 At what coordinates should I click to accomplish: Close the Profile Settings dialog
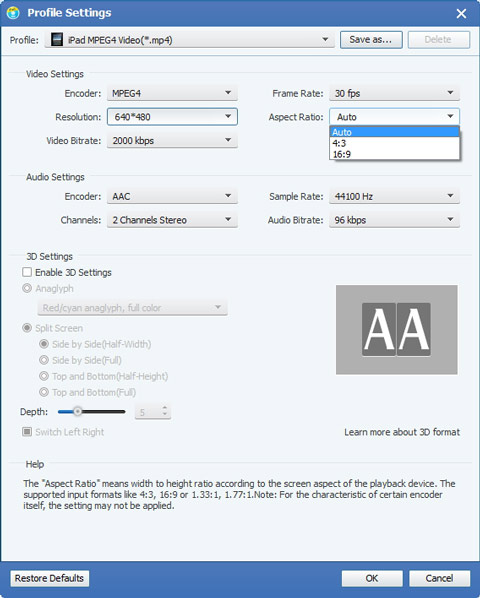click(x=461, y=14)
